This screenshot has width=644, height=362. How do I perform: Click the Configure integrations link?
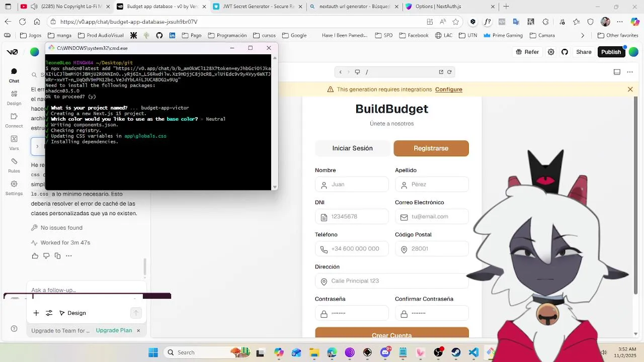(x=449, y=89)
